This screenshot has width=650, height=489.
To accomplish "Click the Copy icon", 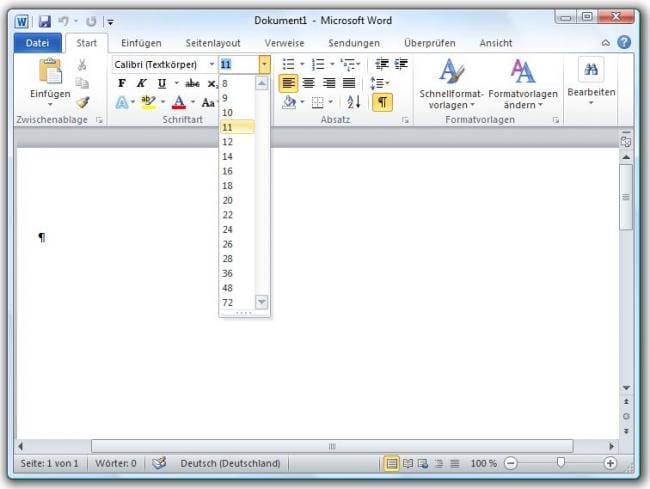I will pos(82,83).
